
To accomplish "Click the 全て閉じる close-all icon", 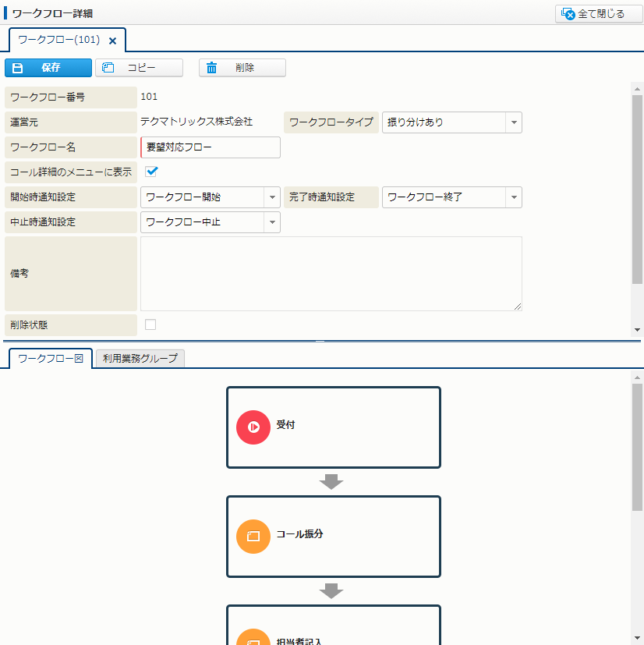I will 568,14.
